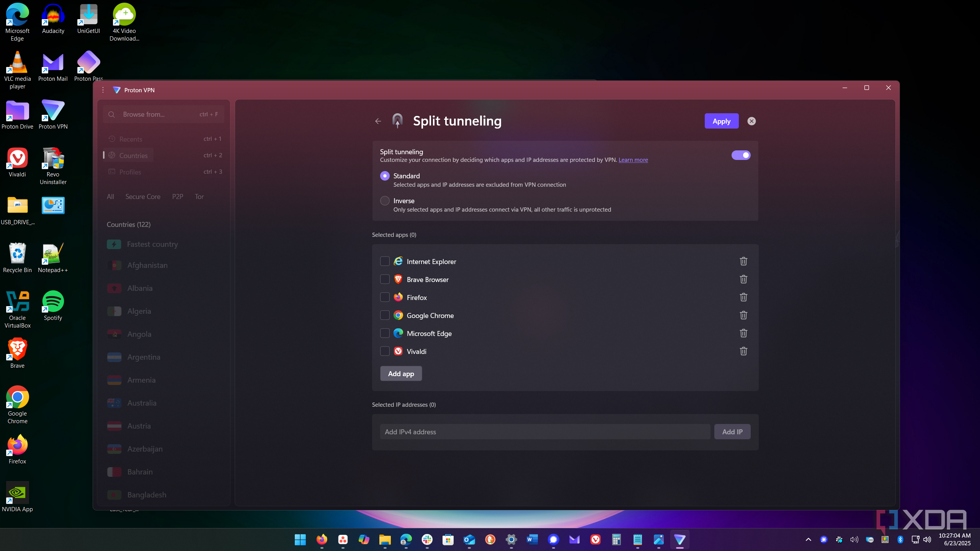Choose Afghanistan in the countries list
Screen dimensions: 980x551
tap(163, 265)
